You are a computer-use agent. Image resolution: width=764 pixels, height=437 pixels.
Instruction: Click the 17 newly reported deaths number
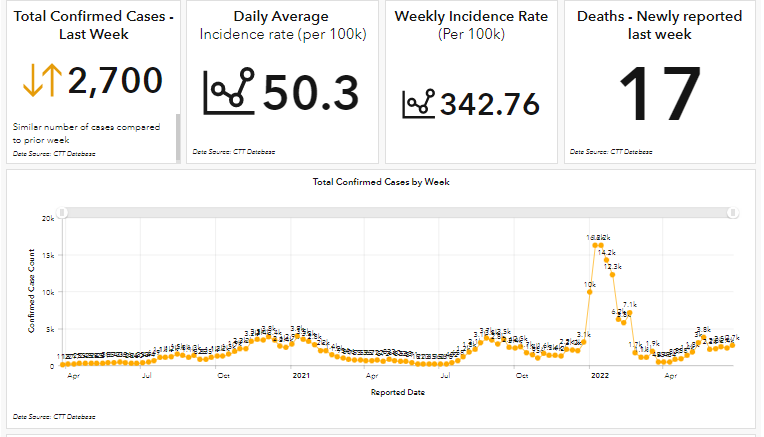click(x=659, y=95)
